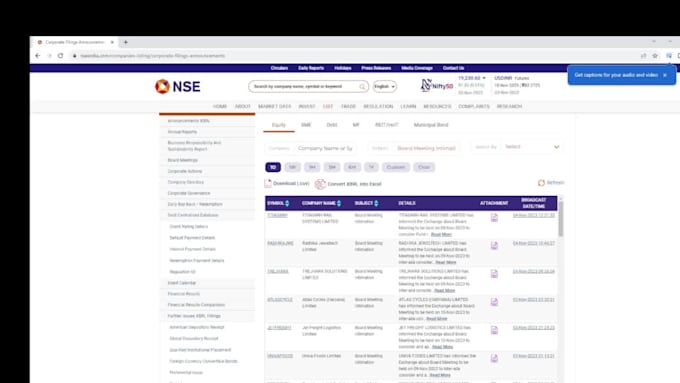Click the Refresh icon above table
Screen dimensions: 680x383
[x=541, y=183]
